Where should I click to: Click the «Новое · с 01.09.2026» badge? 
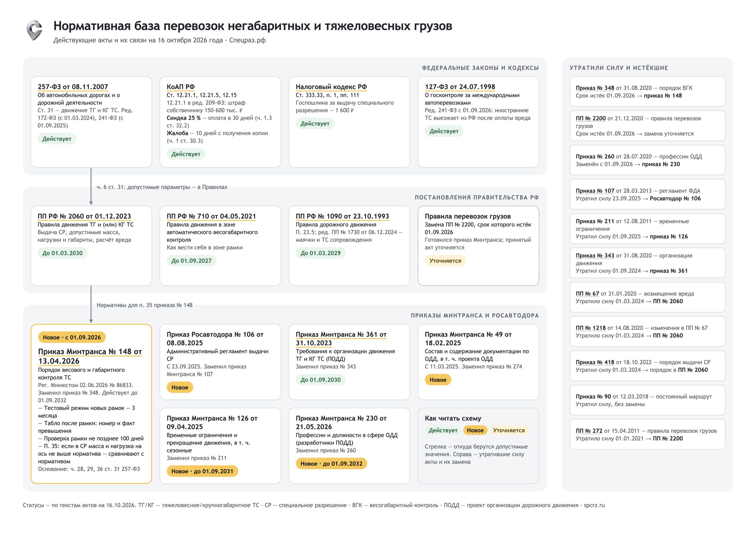pyautogui.click(x=72, y=337)
